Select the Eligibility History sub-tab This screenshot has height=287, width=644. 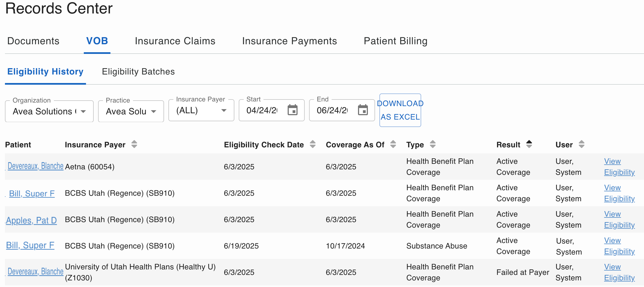pos(45,71)
